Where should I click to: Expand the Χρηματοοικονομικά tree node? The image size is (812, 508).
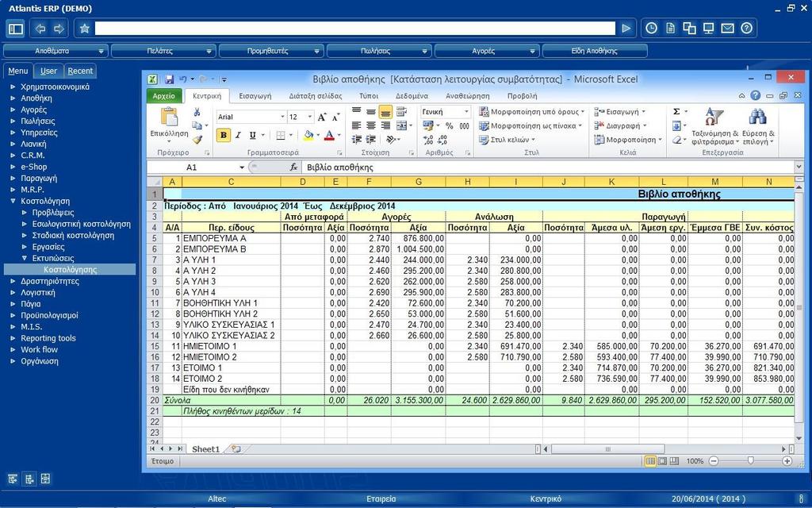coord(13,87)
